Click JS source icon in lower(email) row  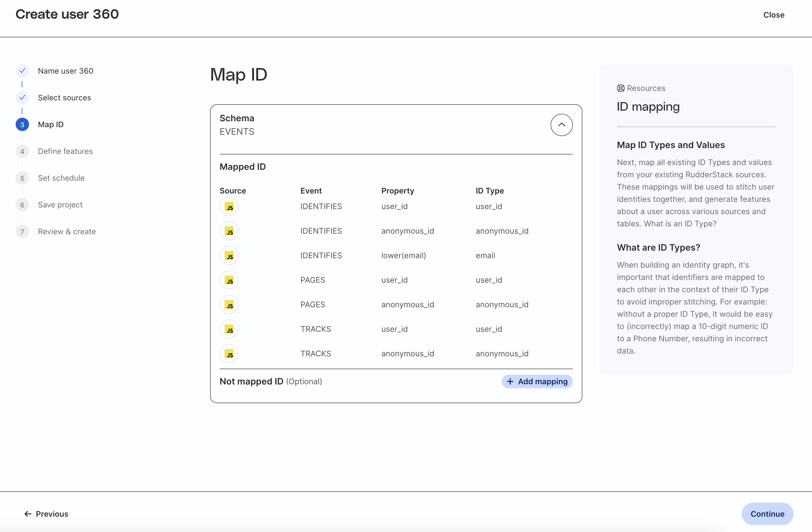point(229,256)
